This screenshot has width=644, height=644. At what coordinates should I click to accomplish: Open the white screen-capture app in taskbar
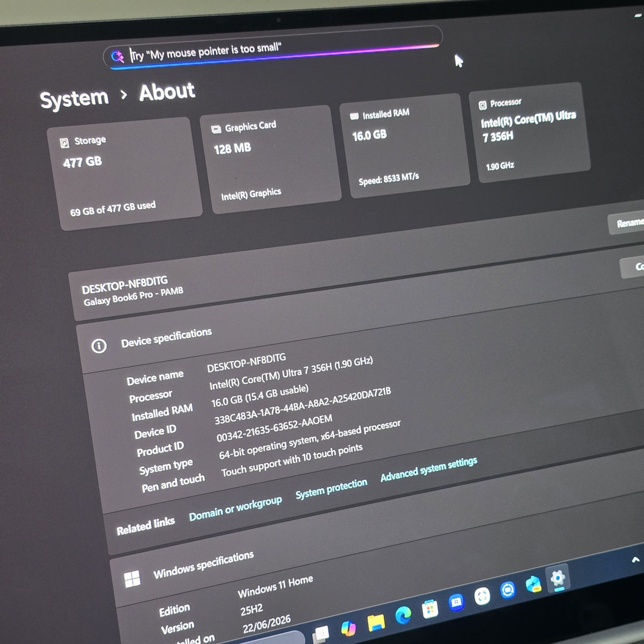(482, 596)
